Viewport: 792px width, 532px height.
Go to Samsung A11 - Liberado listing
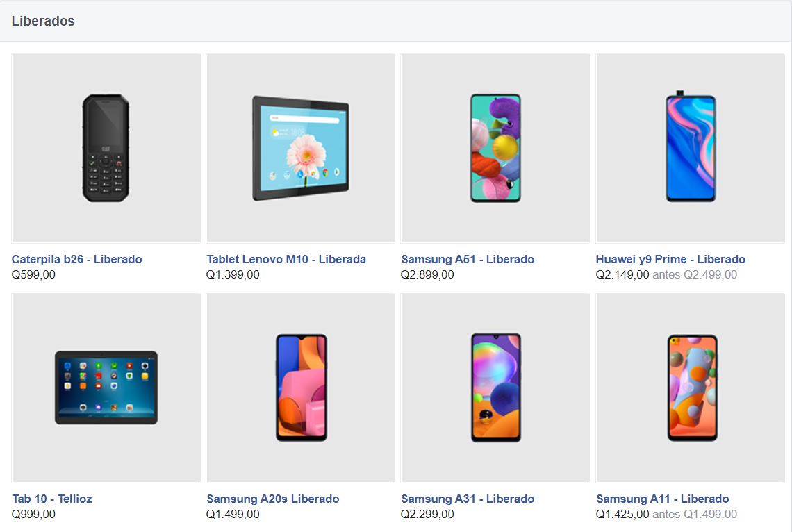662,499
